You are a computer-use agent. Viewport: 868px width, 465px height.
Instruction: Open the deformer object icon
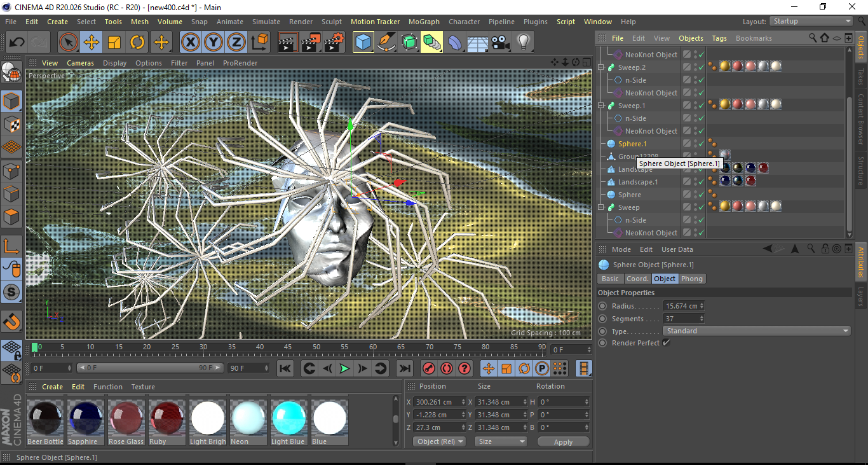(455, 43)
